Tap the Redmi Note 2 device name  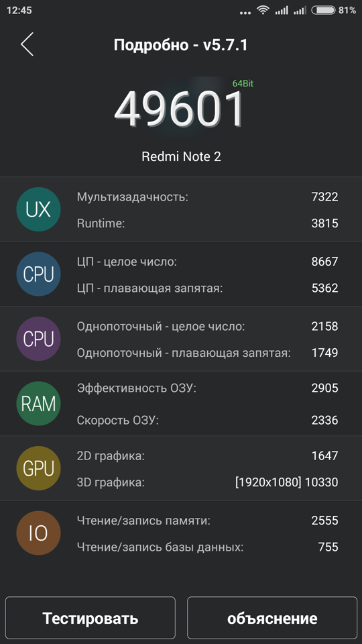click(182, 156)
